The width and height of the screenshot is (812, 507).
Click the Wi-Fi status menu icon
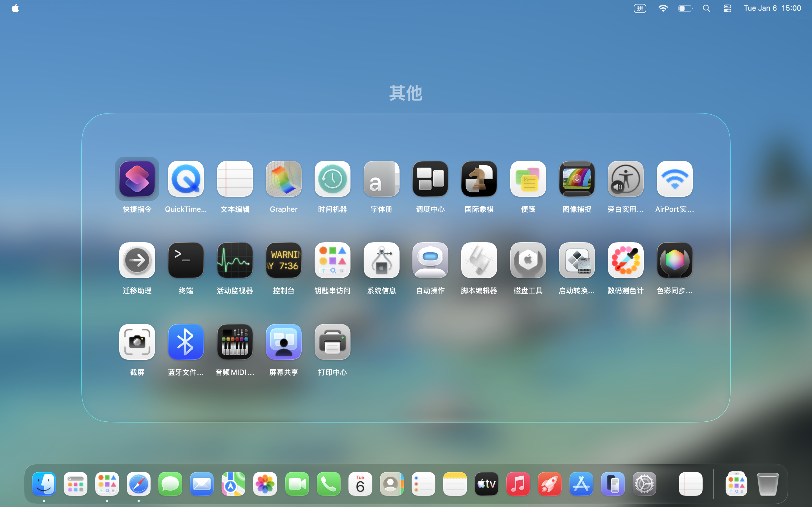pyautogui.click(x=663, y=8)
